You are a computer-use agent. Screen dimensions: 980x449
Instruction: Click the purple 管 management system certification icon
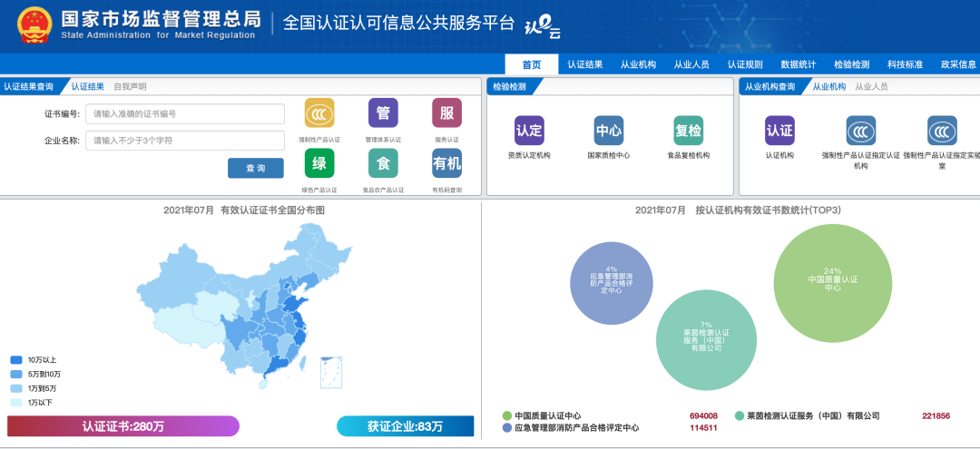383,113
